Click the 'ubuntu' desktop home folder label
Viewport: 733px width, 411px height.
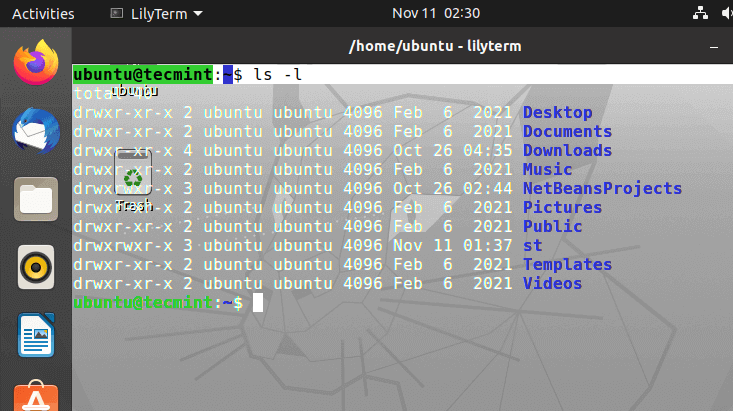[x=134, y=91]
